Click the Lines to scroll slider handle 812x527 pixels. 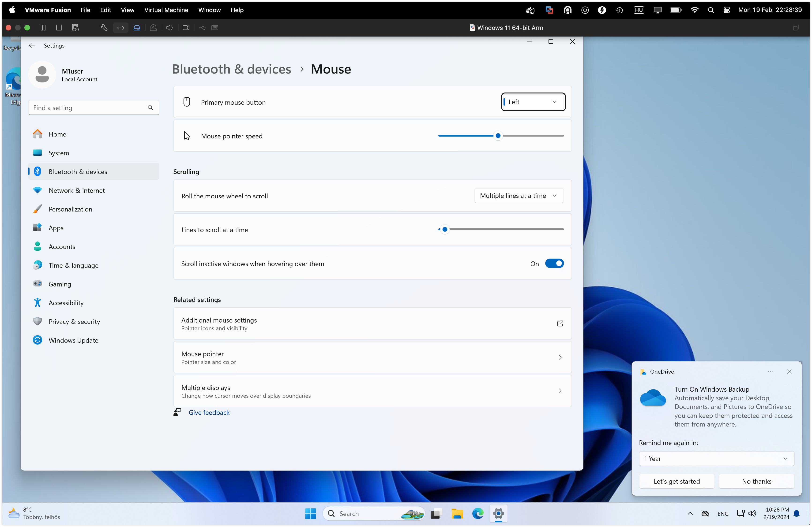coord(445,229)
